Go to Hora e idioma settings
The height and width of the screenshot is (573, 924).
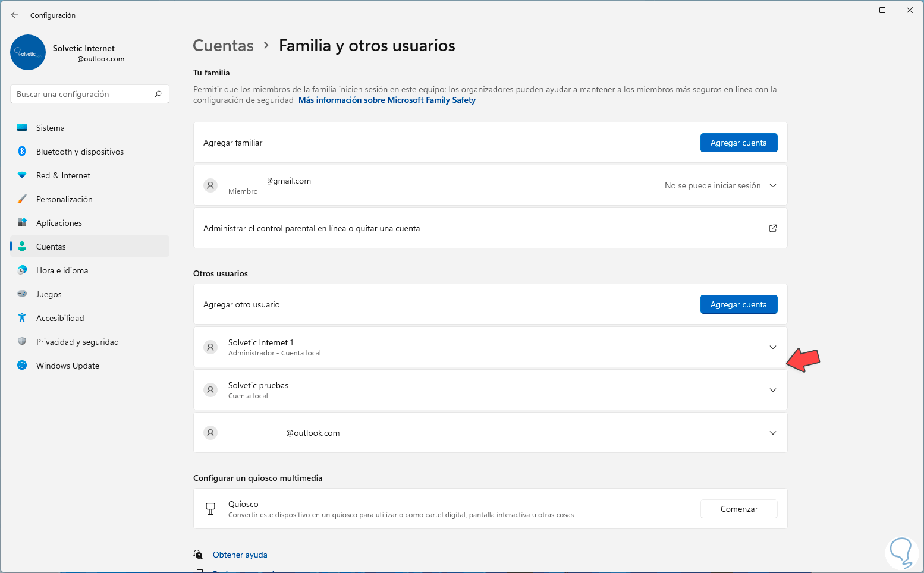pos(62,270)
